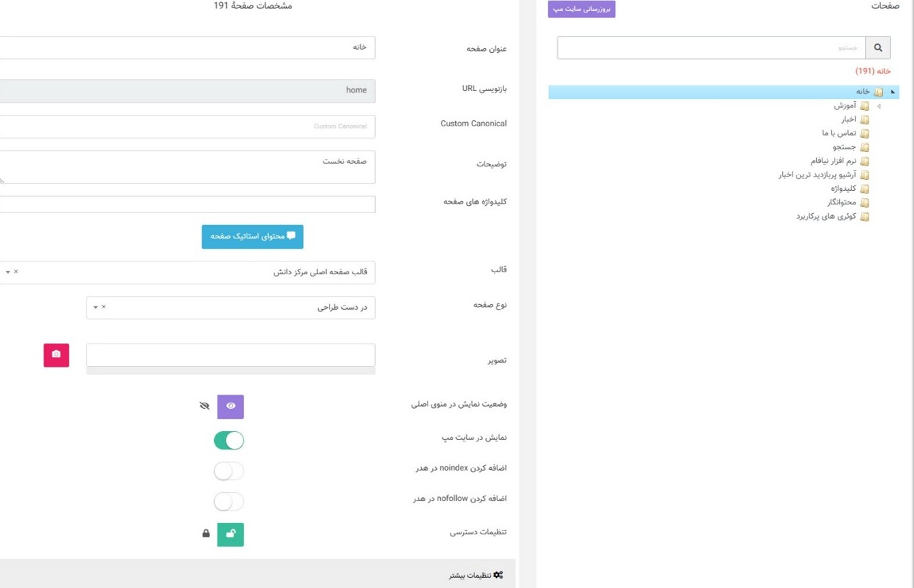Click the black locked padlock icon
The image size is (914, 588).
[206, 534]
